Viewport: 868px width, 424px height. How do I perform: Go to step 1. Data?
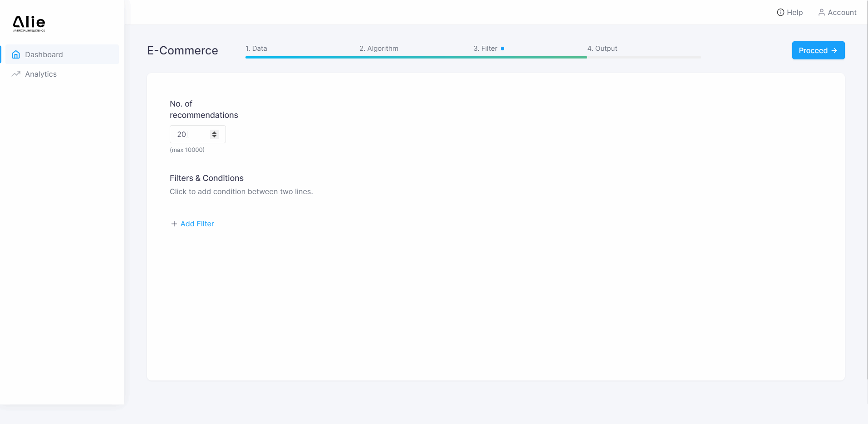pyautogui.click(x=256, y=49)
